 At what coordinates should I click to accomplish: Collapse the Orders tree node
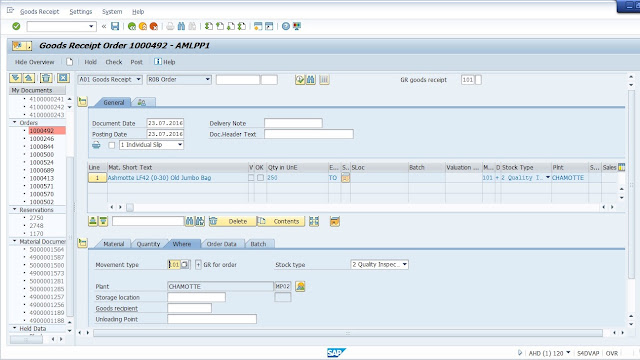(x=15, y=122)
